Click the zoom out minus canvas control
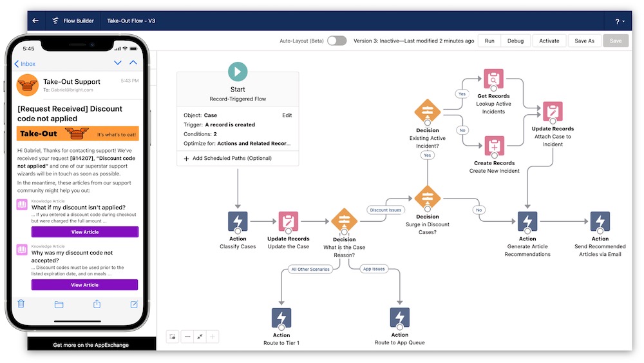 pos(187,337)
